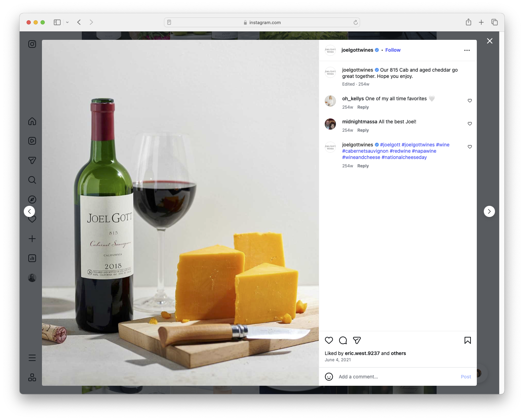Open the Instagram logo home link
This screenshot has width=524, height=420.
click(32, 44)
